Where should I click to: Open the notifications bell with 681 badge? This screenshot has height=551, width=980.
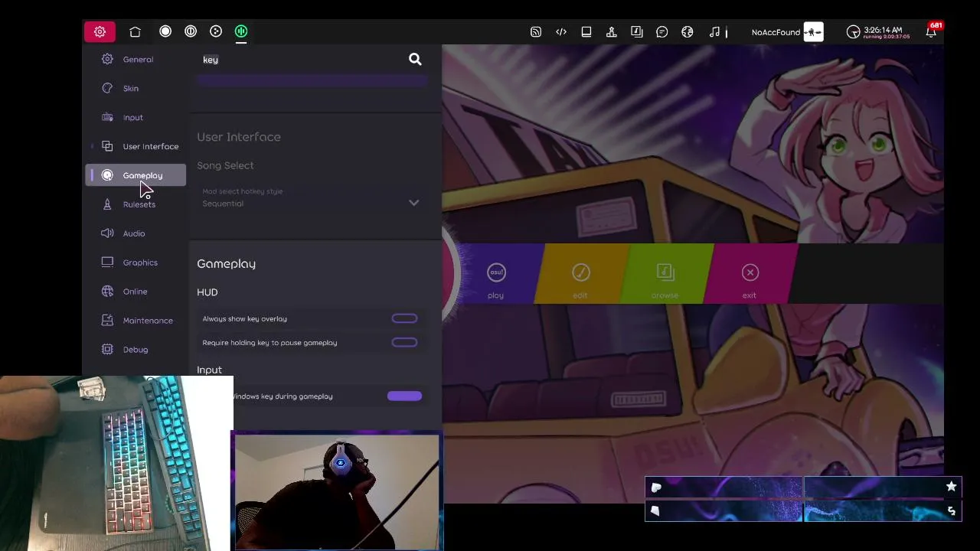click(x=932, y=31)
